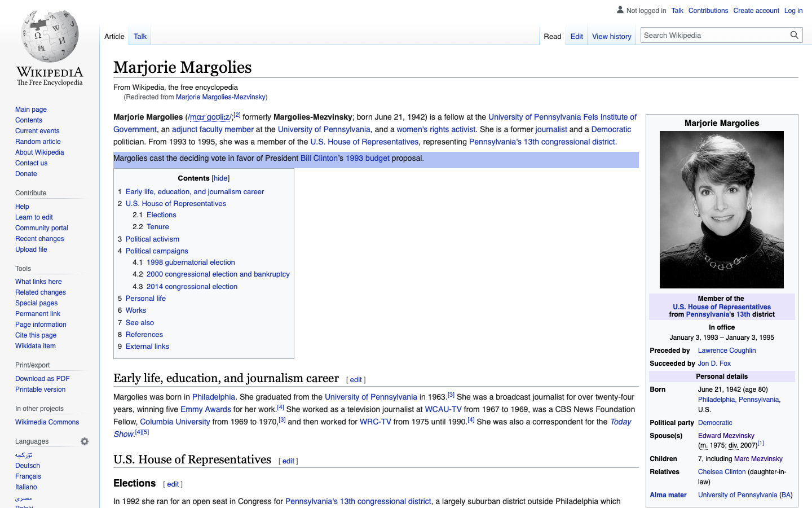The image size is (812, 508).
Task: Jump to Early life contents entry
Action: tap(195, 192)
